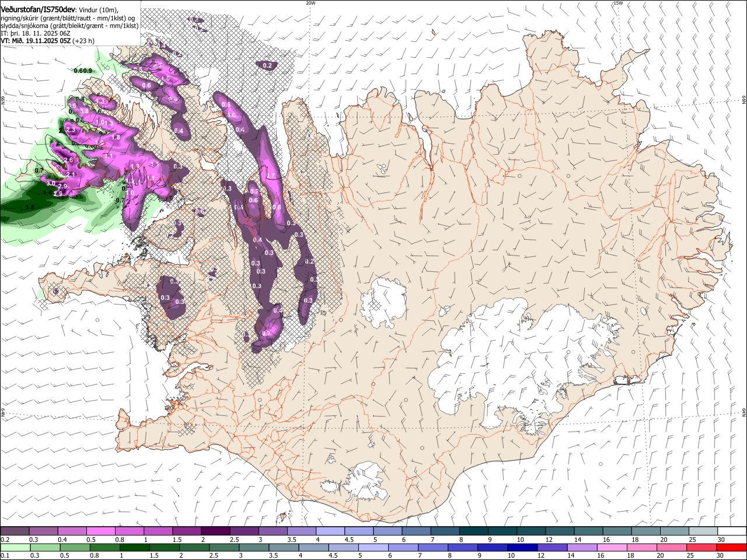Select the pale green 0.1 swatch in rain scale
The height and width of the screenshot is (560, 747).
click(x=15, y=547)
